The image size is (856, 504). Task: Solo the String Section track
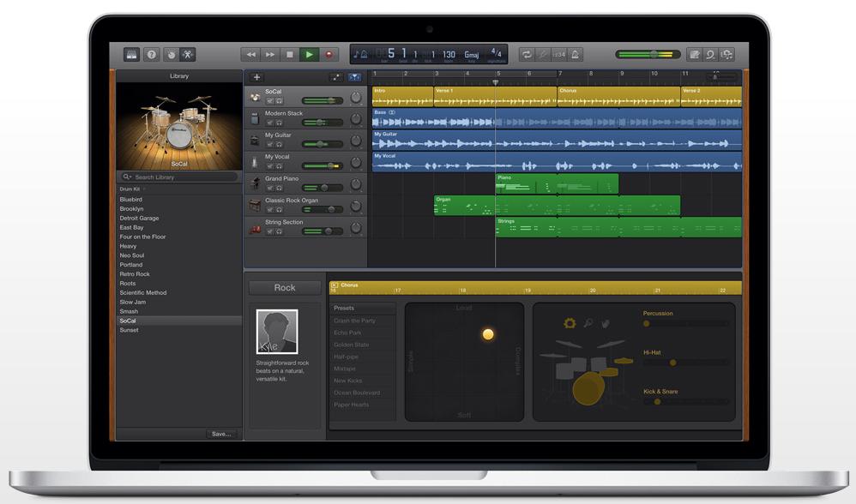[x=279, y=231]
